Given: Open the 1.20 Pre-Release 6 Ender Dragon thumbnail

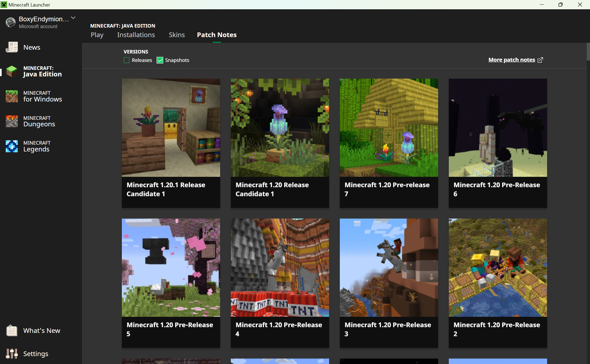Looking at the screenshot, I should [x=498, y=128].
